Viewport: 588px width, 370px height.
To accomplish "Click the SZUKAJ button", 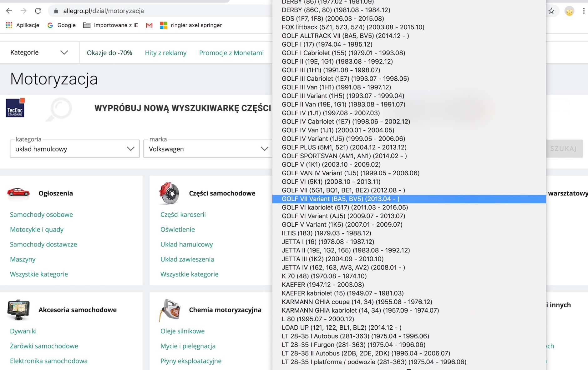I will 564,149.
